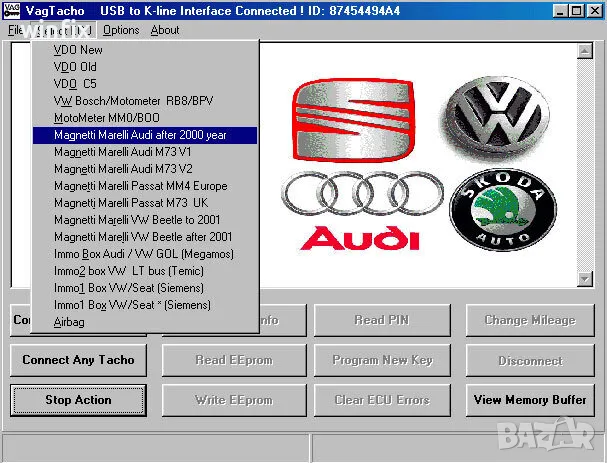Click the Skoda Auto logo
Image resolution: width=607 pixels, height=463 pixels.
[503, 210]
